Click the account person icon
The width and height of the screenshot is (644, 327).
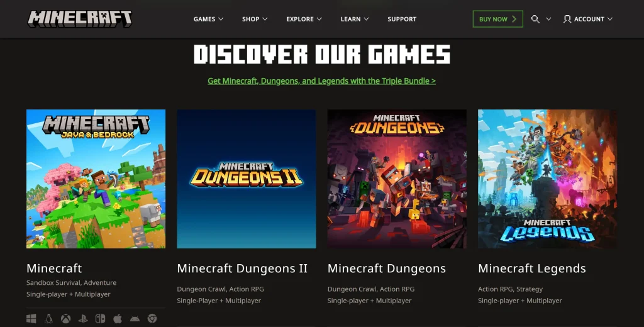click(x=567, y=19)
